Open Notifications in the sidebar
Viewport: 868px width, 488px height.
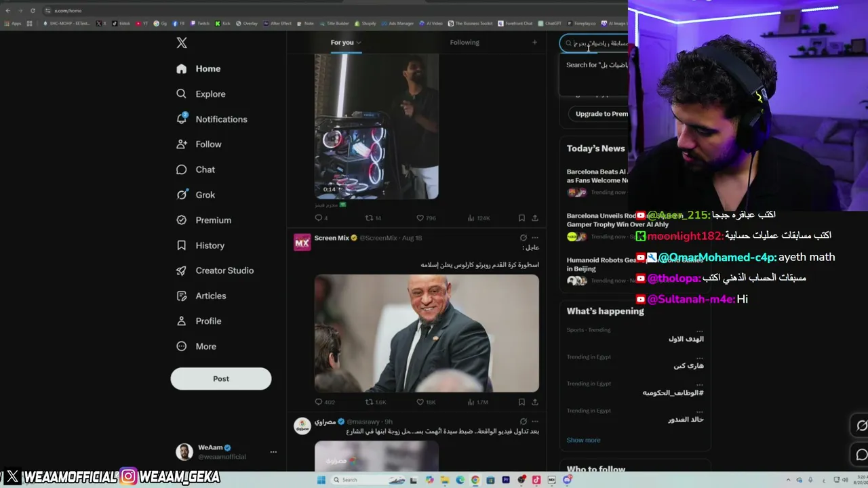pyautogui.click(x=212, y=119)
